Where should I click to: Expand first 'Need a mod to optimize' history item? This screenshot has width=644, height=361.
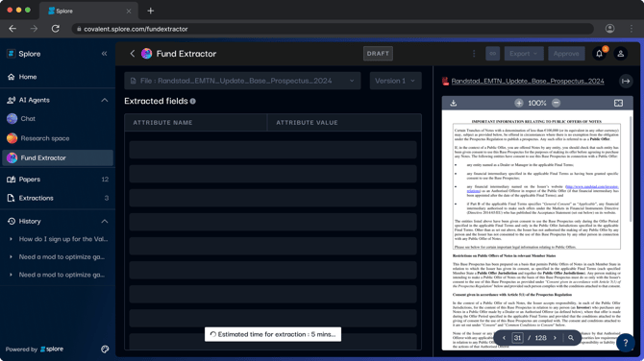[x=11, y=256]
